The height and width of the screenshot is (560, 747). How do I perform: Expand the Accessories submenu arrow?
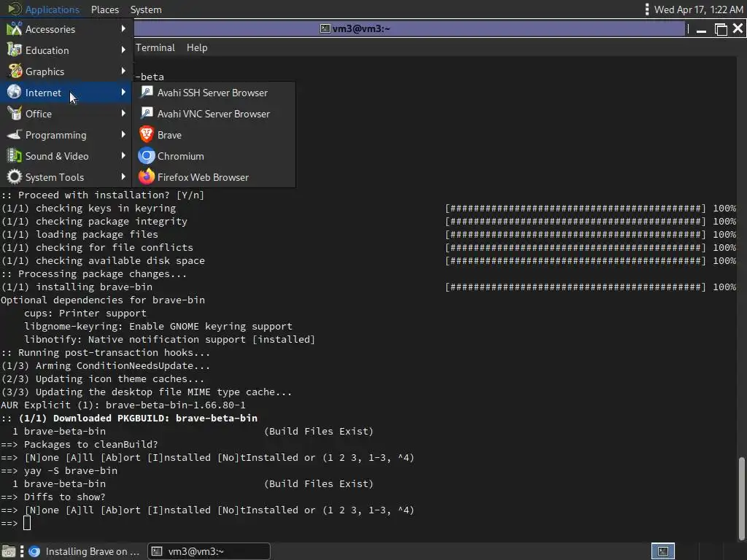[x=123, y=28]
